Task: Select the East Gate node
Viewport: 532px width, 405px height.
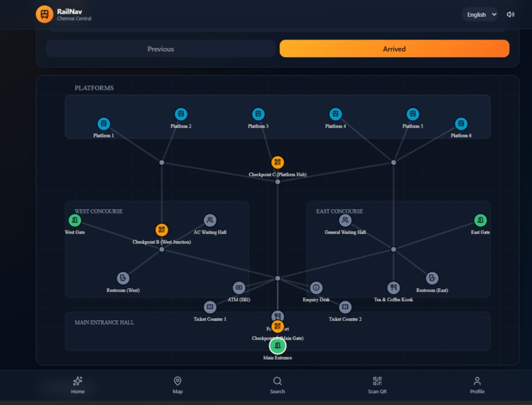Action: tap(480, 221)
